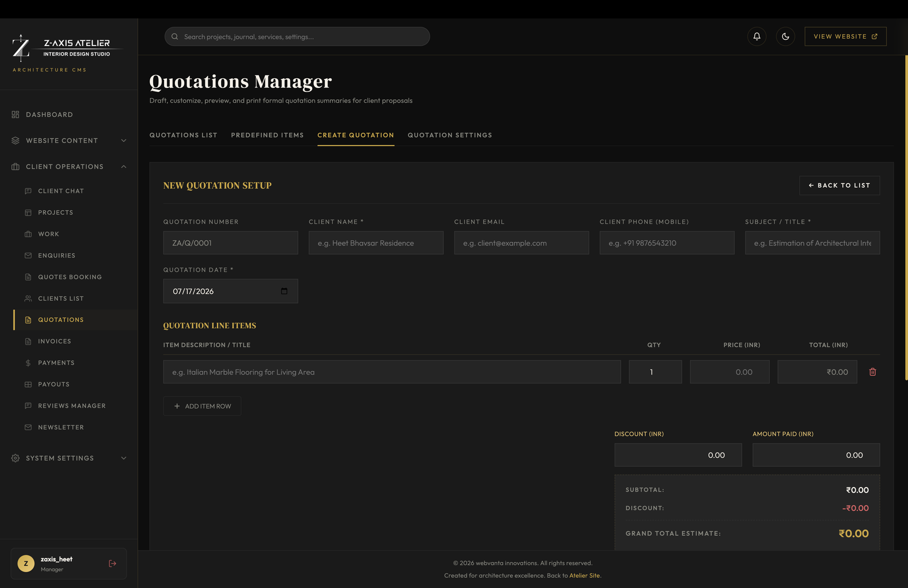Click the Price (INR) field
The width and height of the screenshot is (908, 588).
coord(730,372)
